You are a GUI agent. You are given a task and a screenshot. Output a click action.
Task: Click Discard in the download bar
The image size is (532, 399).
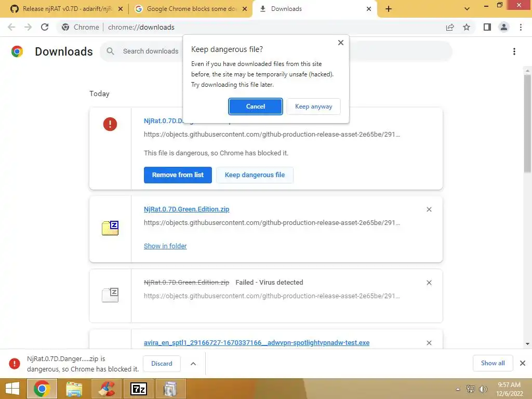pos(162,363)
